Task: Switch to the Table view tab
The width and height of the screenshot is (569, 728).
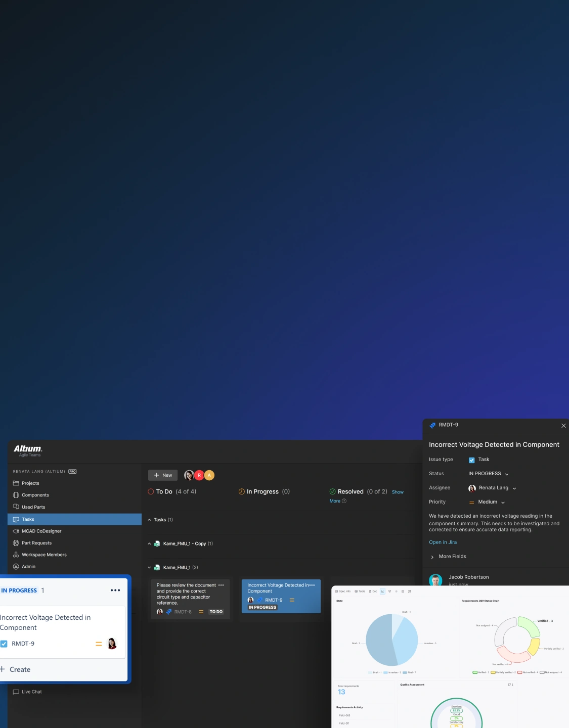Action: [x=360, y=591]
